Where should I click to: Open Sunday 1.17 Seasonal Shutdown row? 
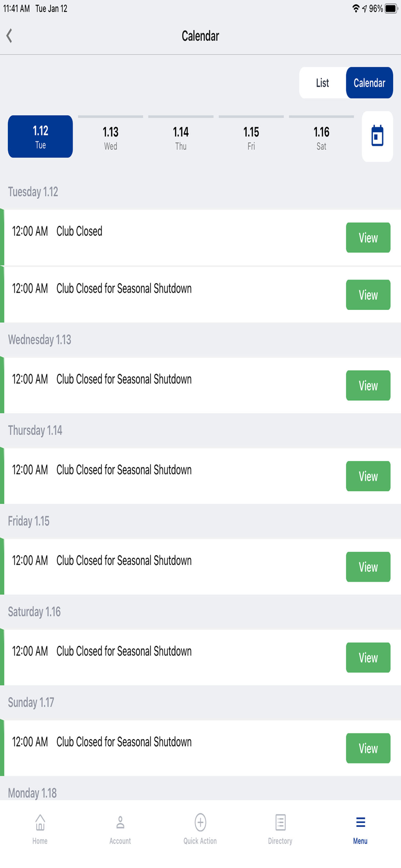coord(174,748)
